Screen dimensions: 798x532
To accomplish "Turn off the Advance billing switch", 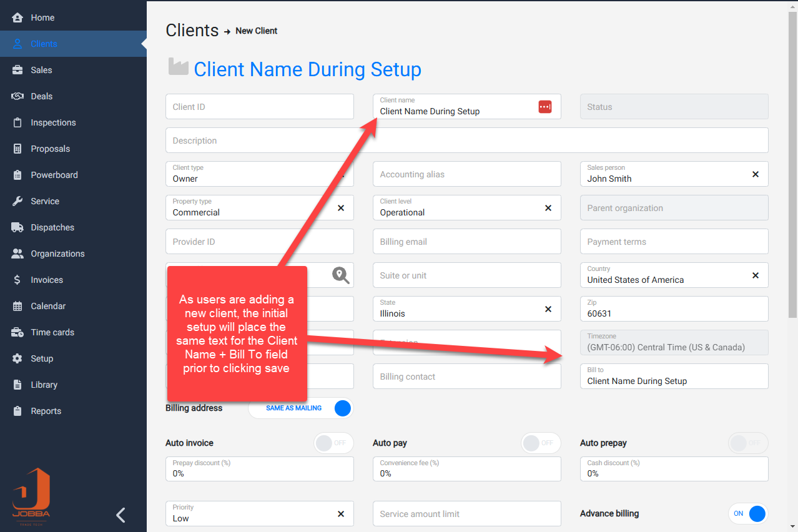I will (748, 514).
